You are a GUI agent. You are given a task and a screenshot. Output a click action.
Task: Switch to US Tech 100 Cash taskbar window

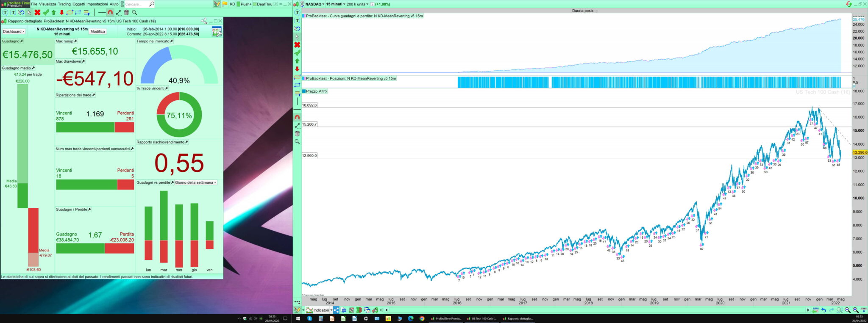tap(481, 319)
